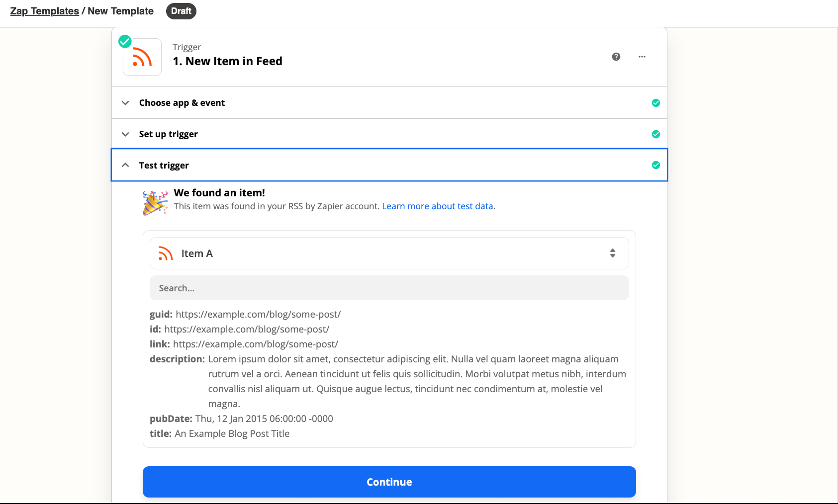Click the guid value https://example.com/blog/some-post/
This screenshot has height=504, width=838.
[258, 315]
